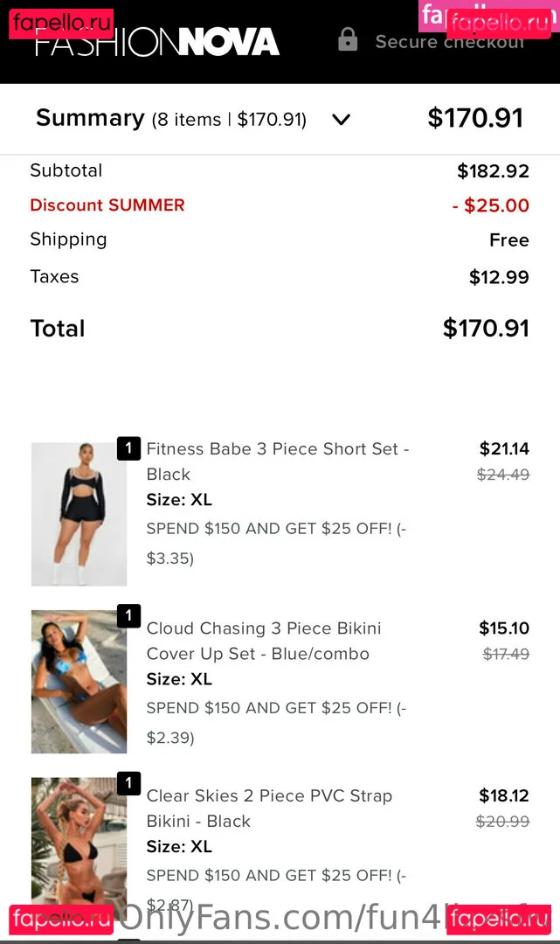Click the secure checkout padlock icon
This screenshot has width=560, height=944.
point(348,40)
